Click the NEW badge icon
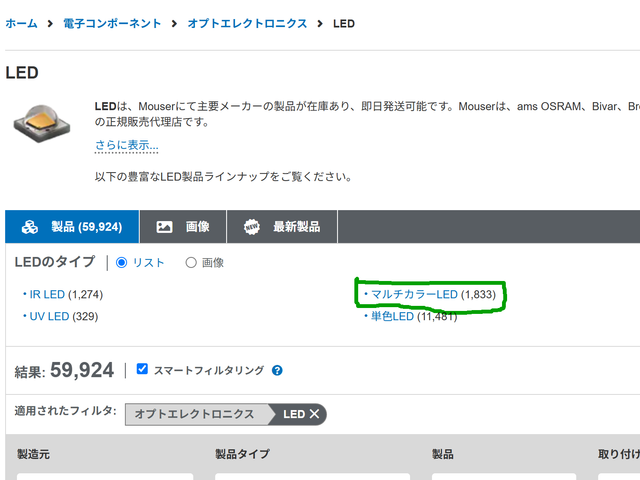Viewport: 640px width, 480px height. point(251,227)
